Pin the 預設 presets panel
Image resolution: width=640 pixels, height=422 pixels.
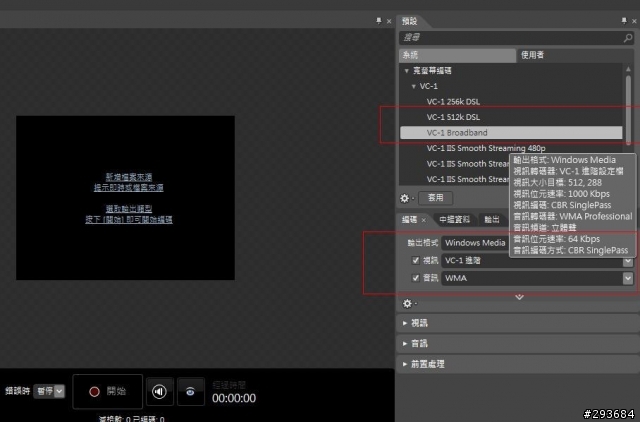coord(624,21)
